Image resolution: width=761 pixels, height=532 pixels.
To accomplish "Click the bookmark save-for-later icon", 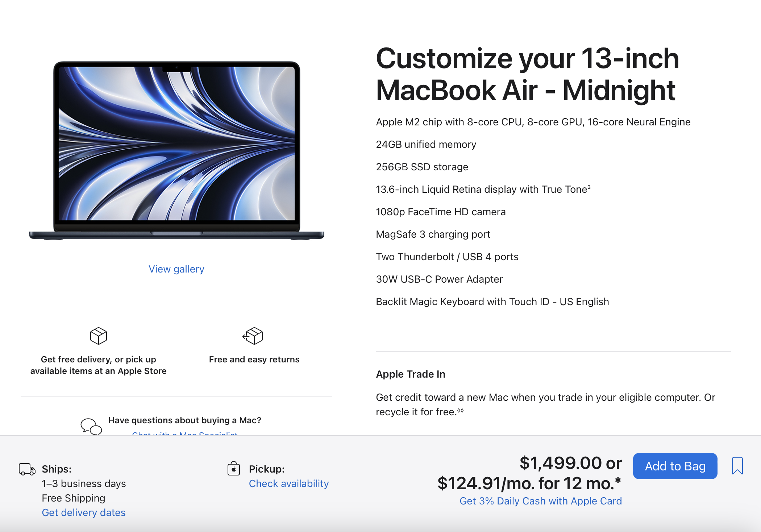I will [x=737, y=466].
